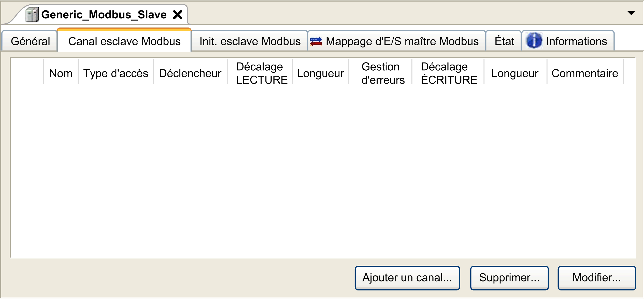Image resolution: width=644 pixels, height=299 pixels.
Task: Click the Nom column header
Action: 61,73
